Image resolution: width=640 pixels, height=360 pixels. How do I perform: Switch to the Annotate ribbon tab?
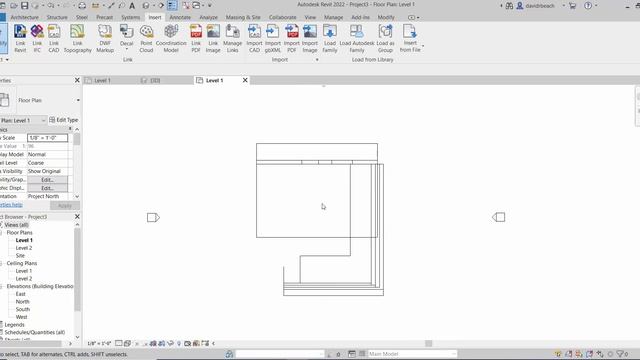(x=180, y=18)
